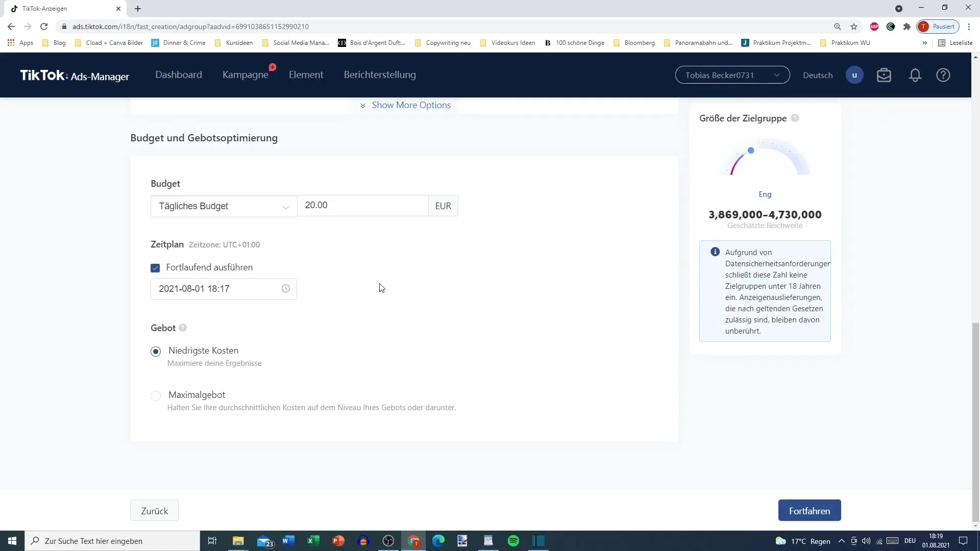Open File Explorer from the taskbar
Screen dimensions: 980x551
point(238,541)
